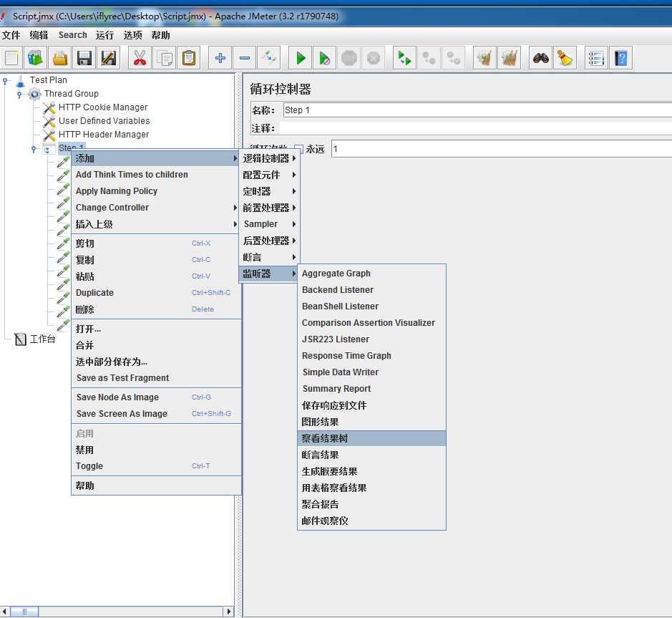Choose Summary Report listener
The image size is (672, 618).
(371, 389)
